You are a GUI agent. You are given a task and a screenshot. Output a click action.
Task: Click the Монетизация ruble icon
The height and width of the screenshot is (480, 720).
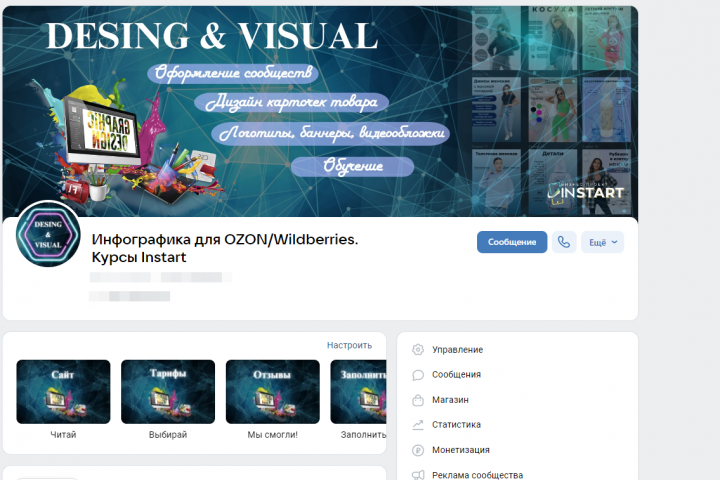click(418, 450)
